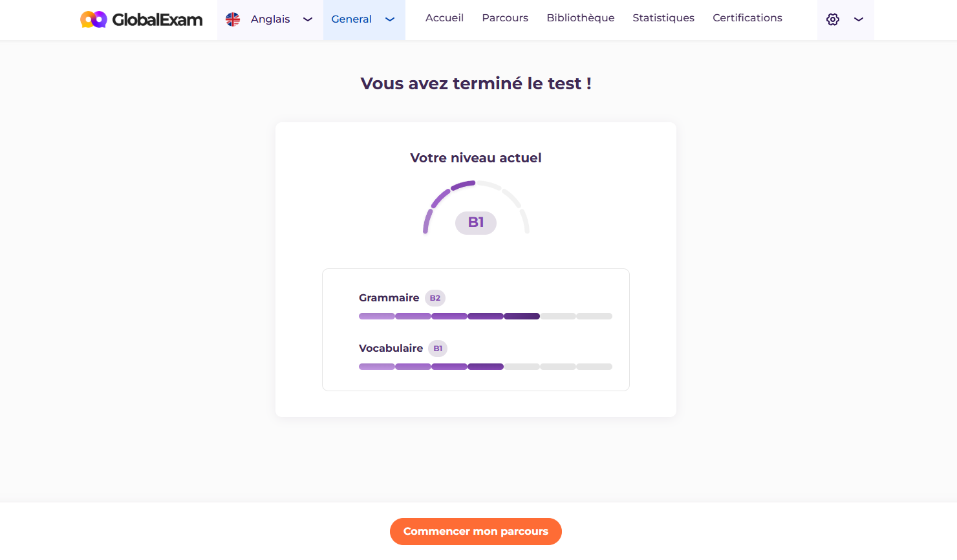Click the Vocabulaire progress bar
Screen dimensions: 957x560
pos(486,367)
